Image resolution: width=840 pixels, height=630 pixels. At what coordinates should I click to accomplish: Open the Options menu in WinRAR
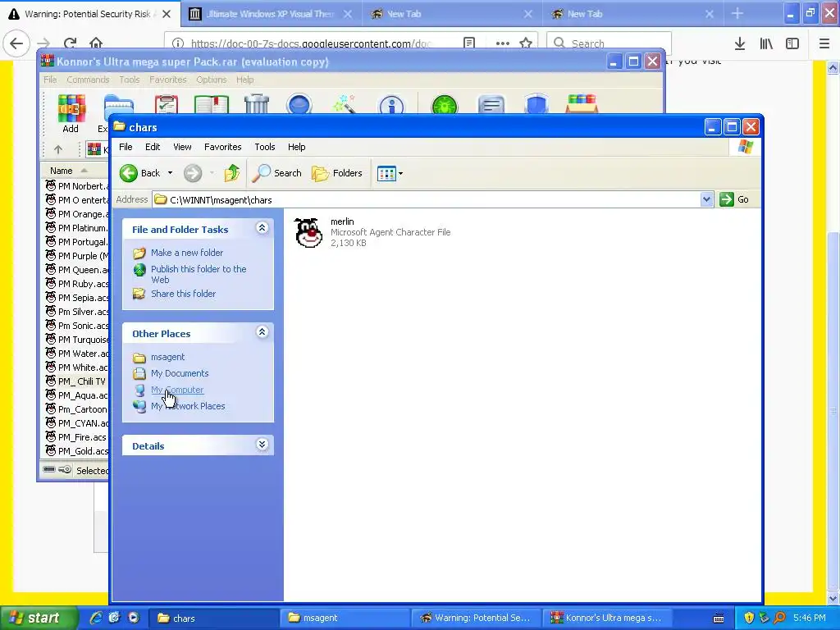[x=211, y=80]
